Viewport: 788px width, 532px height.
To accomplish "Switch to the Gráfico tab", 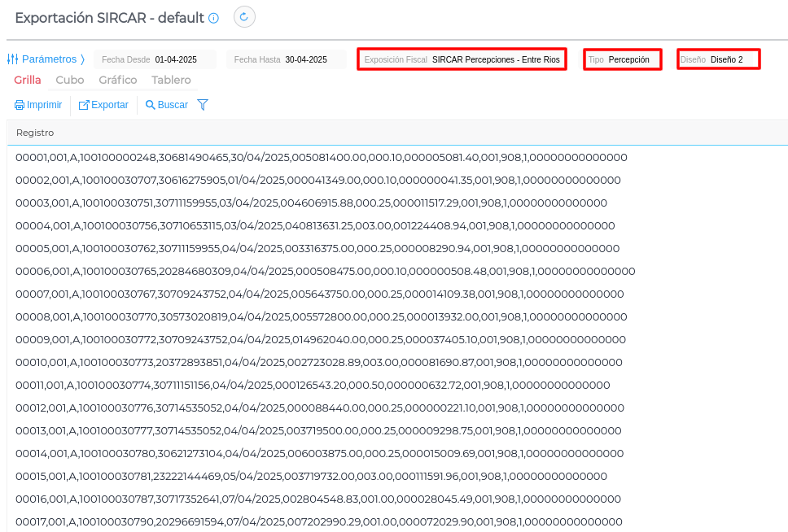I will coord(118,80).
